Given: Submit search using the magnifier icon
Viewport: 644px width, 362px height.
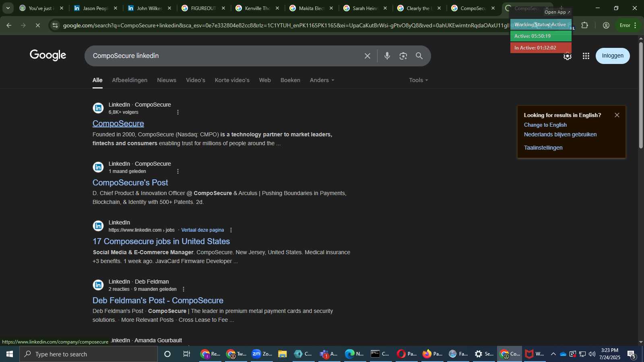Looking at the screenshot, I should [419, 56].
